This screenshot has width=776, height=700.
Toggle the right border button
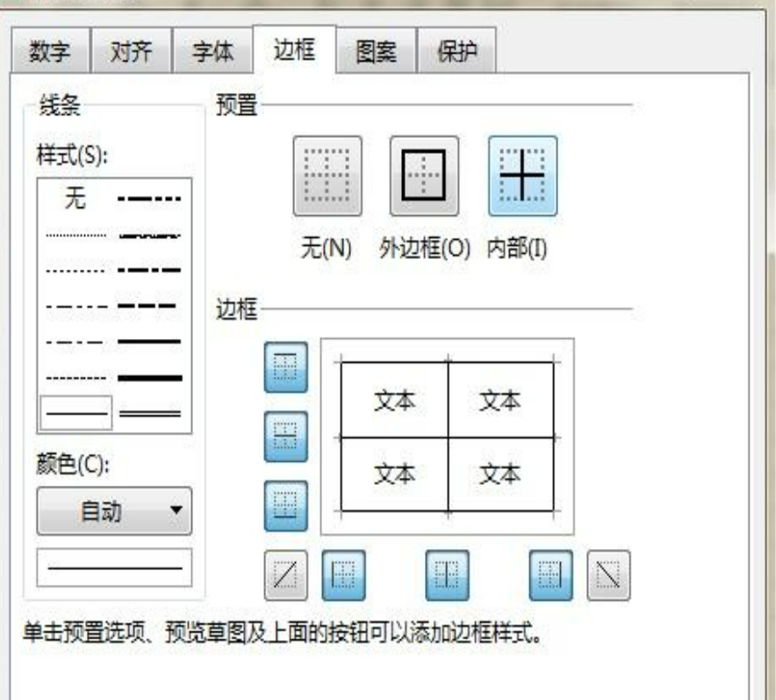point(550,576)
